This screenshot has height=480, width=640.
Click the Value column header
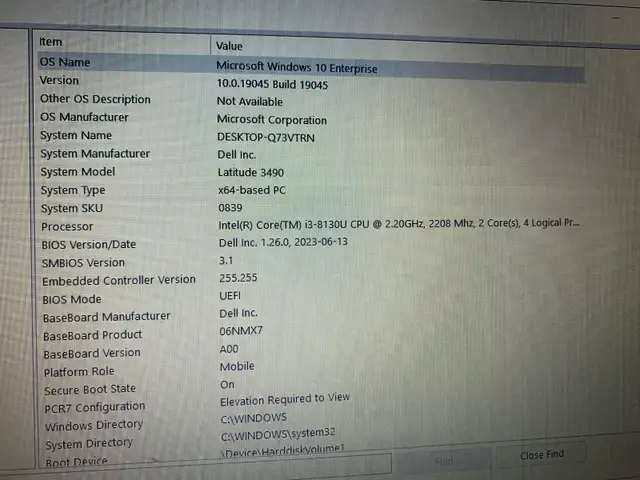click(229, 46)
